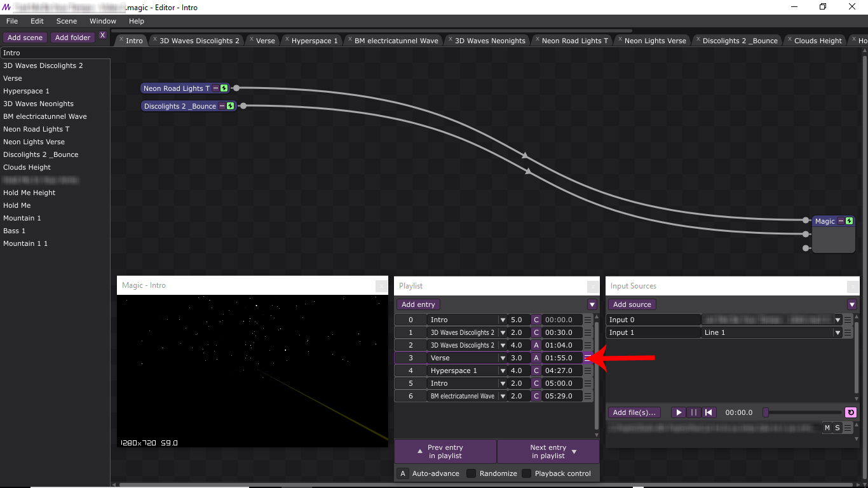The width and height of the screenshot is (868, 488).
Task: Close the Intro tab with its X
Action: click(121, 40)
